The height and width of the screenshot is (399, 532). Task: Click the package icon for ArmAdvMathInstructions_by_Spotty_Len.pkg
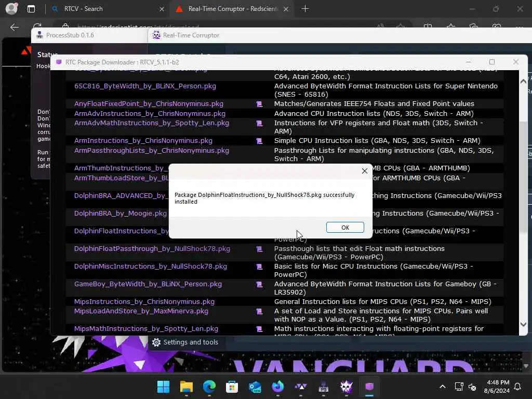coord(259,123)
